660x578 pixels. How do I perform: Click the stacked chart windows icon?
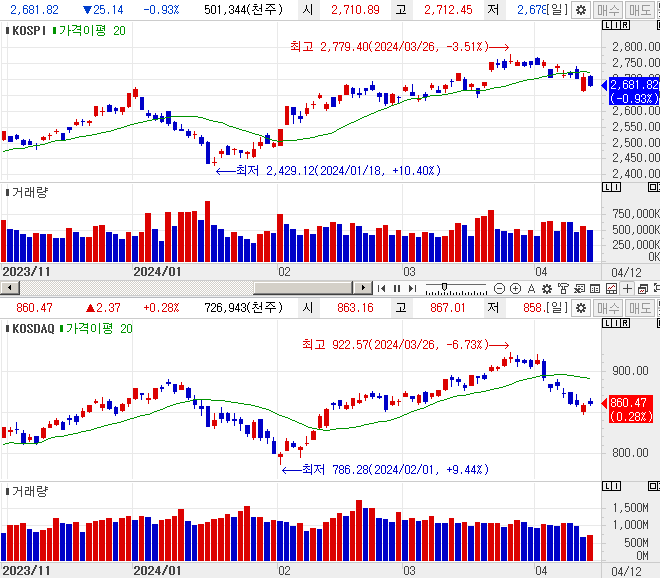tap(643, 288)
